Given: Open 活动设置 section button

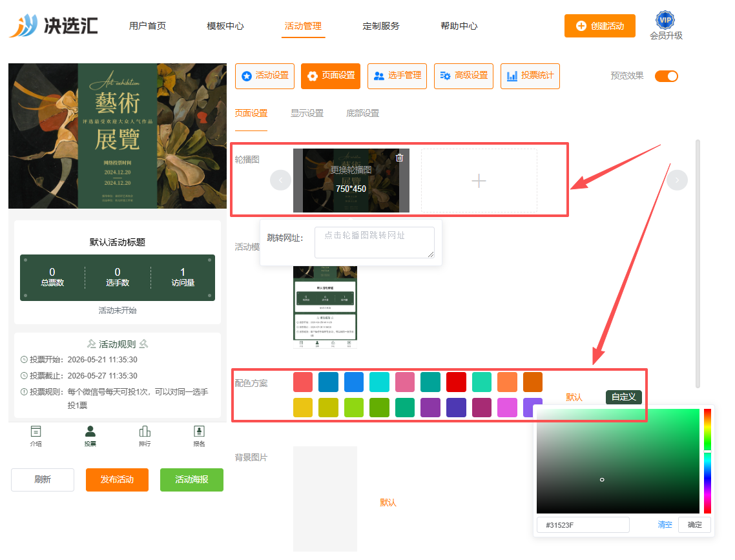Looking at the screenshot, I should (x=265, y=76).
